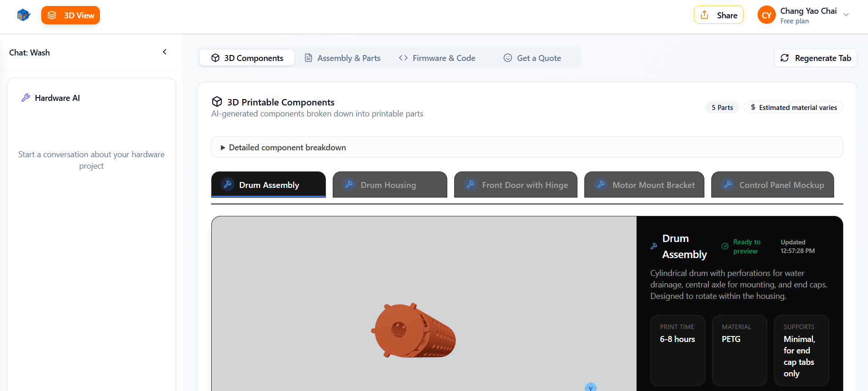This screenshot has width=868, height=391.
Task: Open the Firmware & Code tab
Action: point(437,58)
